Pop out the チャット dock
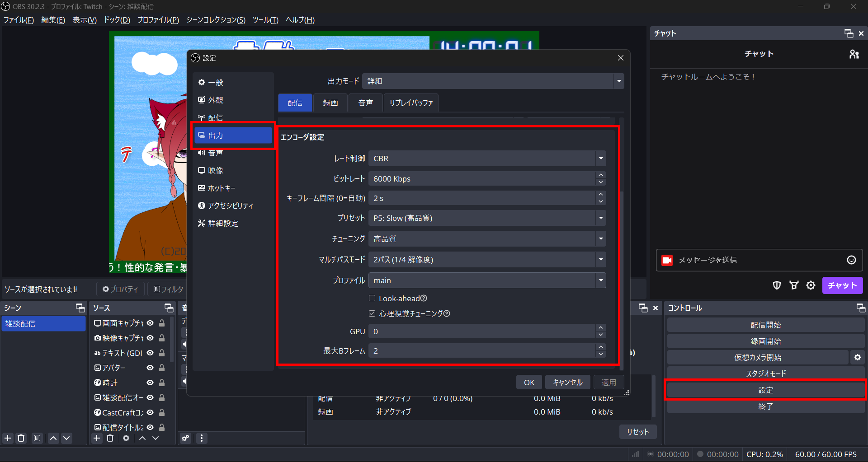868x462 pixels. pos(849,33)
